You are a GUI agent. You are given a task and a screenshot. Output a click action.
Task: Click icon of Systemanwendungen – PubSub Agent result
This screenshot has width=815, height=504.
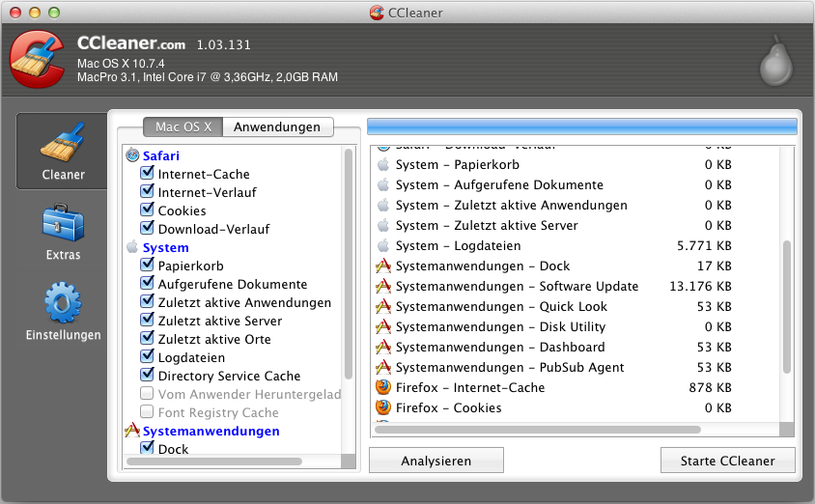point(383,367)
